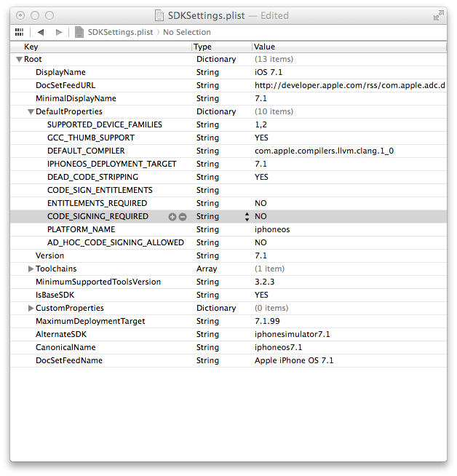
Task: Click the Dictionary type of DefaultProperties
Action: pos(216,111)
